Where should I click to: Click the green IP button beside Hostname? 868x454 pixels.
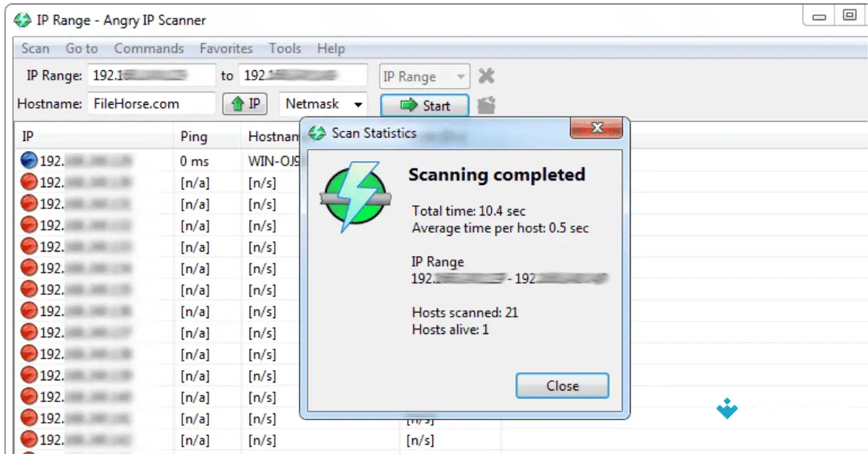(x=244, y=103)
